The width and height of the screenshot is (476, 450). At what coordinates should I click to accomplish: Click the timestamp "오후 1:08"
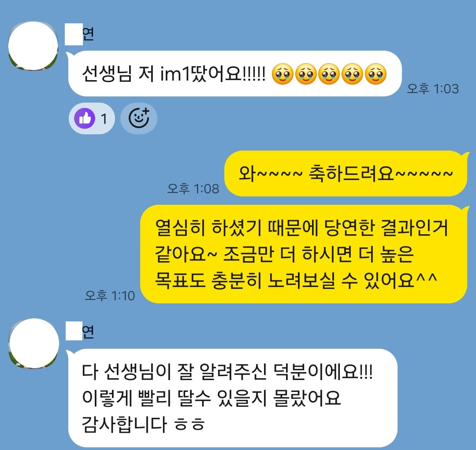pyautogui.click(x=193, y=188)
